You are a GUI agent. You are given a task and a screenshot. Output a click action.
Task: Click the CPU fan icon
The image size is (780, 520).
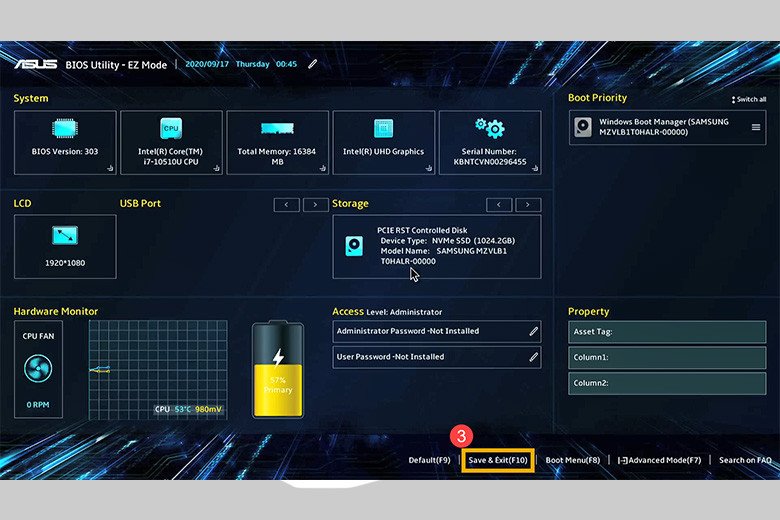(x=38, y=368)
